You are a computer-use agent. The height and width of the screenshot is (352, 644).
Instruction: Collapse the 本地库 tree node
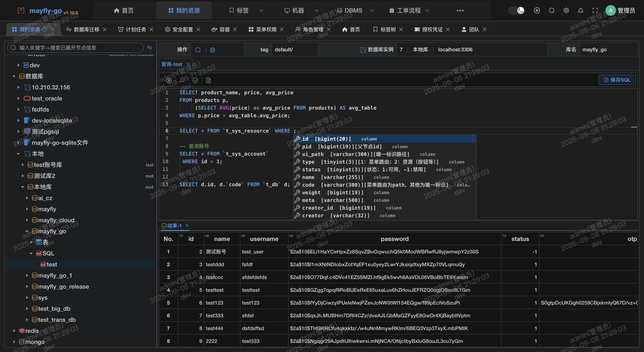[x=23, y=187]
